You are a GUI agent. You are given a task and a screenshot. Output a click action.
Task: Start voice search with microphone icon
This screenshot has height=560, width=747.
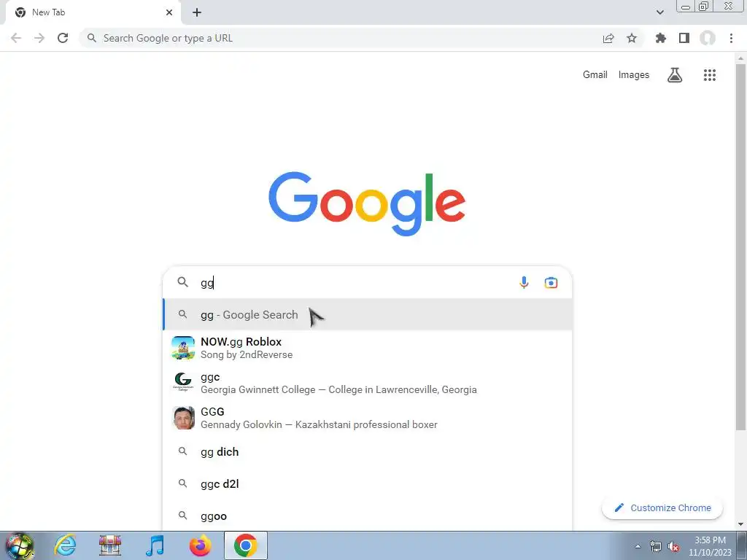coord(524,282)
